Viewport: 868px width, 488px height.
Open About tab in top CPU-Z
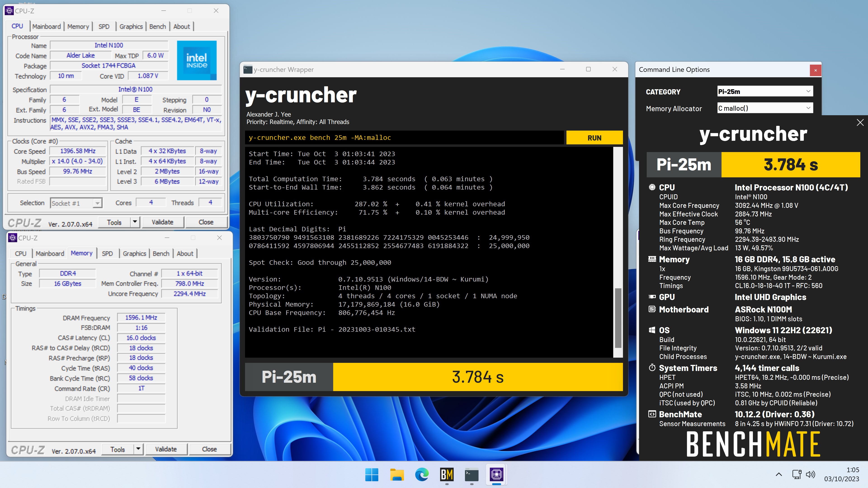click(x=182, y=27)
